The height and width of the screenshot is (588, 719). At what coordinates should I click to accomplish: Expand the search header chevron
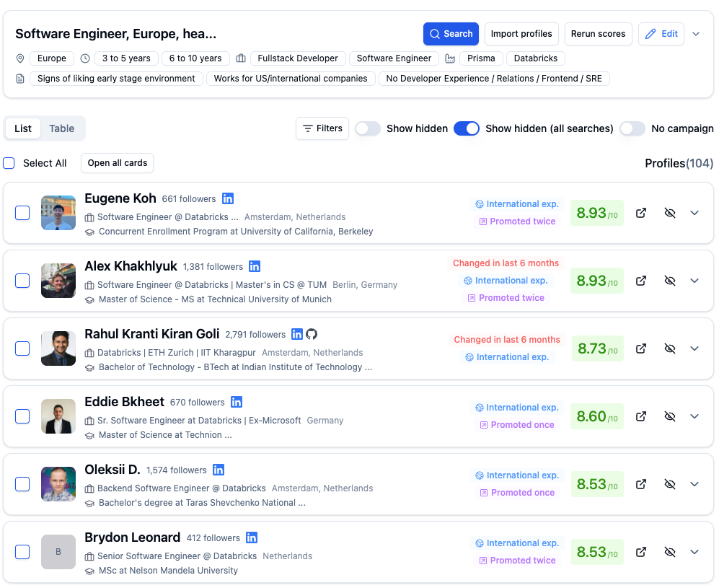coord(696,34)
